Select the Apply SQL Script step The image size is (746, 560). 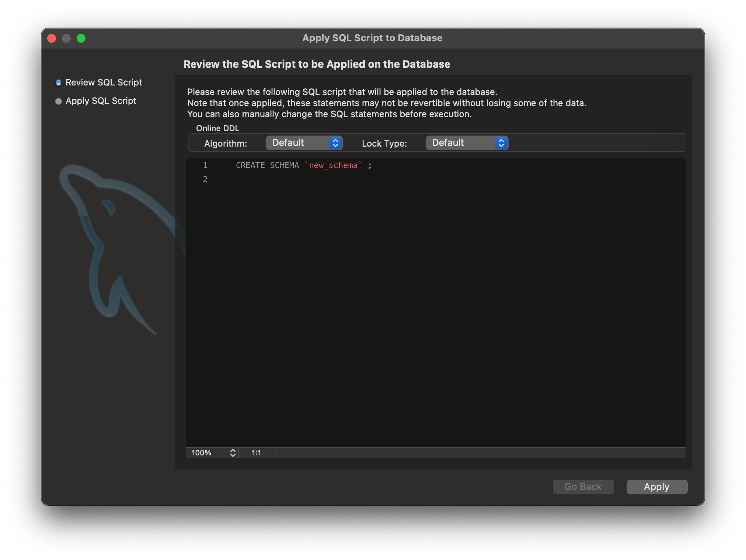tap(101, 101)
